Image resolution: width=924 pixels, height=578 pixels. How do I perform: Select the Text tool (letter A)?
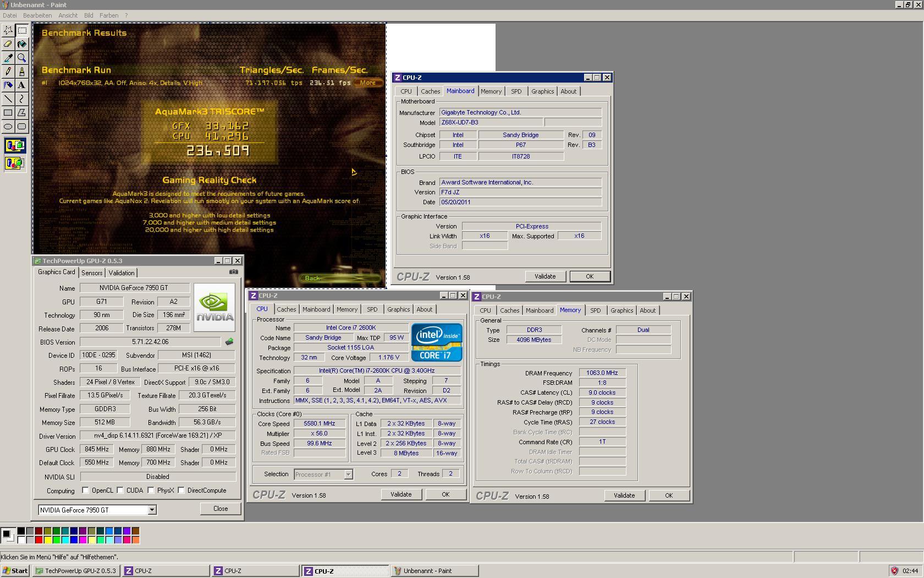tap(22, 85)
